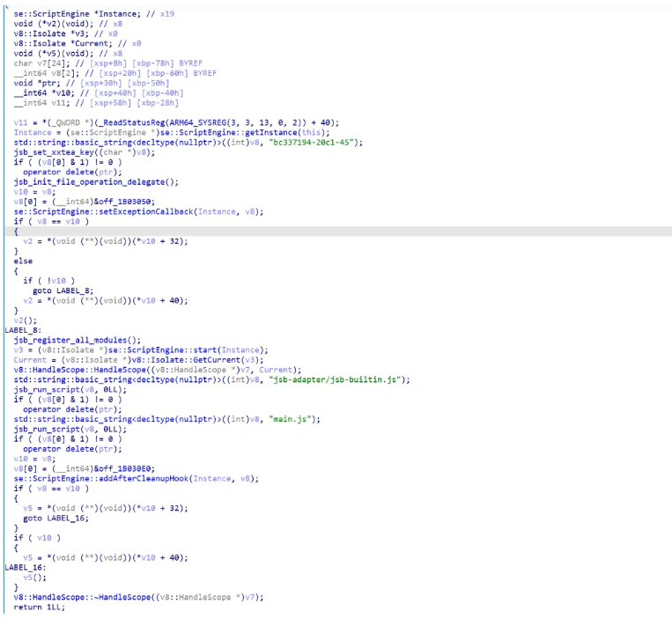
Task: Select the 'void *ptr;' declaration
Action: pyautogui.click(x=38, y=83)
